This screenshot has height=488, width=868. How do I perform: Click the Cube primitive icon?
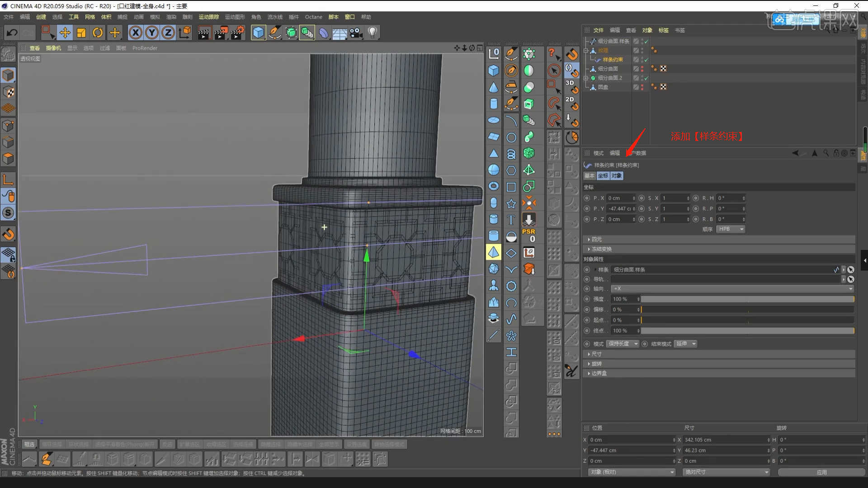[258, 33]
